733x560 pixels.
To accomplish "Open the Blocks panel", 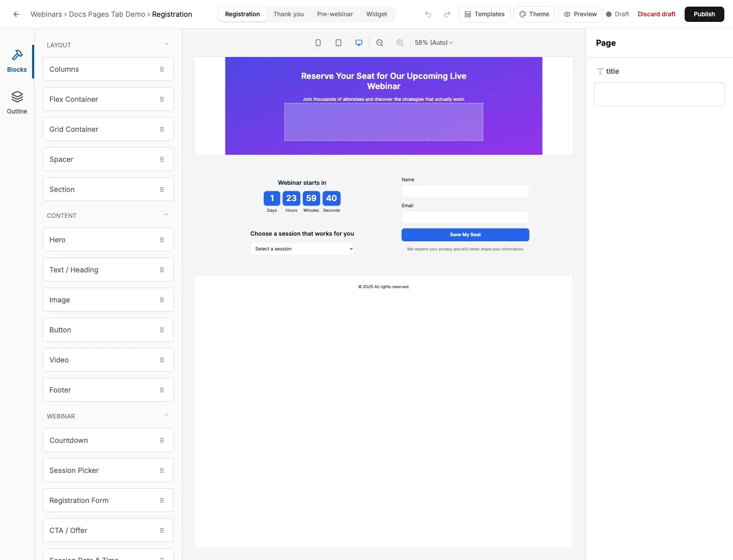I will click(17, 61).
